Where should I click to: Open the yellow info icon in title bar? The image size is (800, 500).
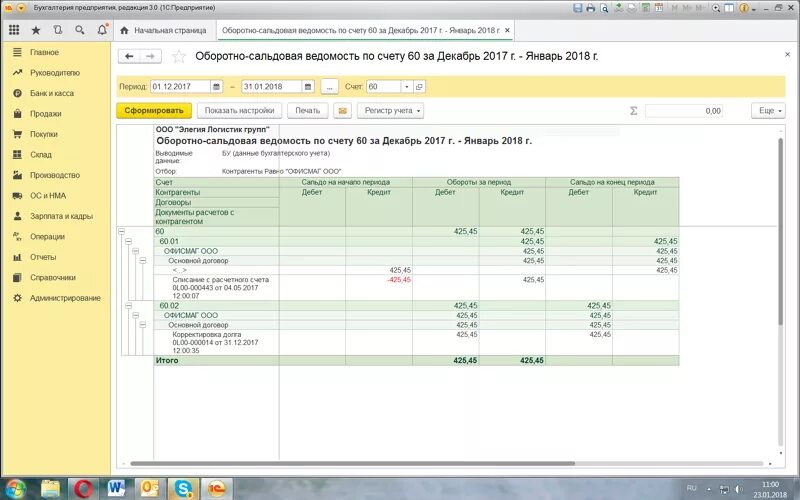pyautogui.click(x=744, y=8)
